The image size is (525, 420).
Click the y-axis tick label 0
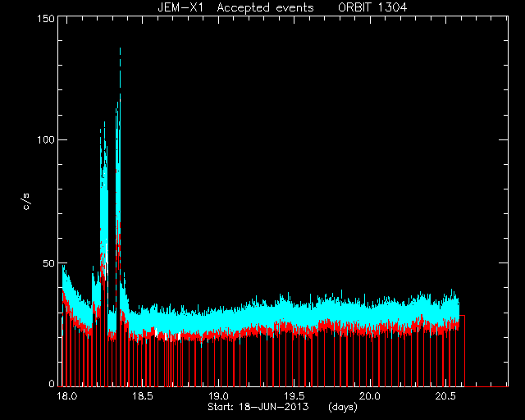click(52, 383)
